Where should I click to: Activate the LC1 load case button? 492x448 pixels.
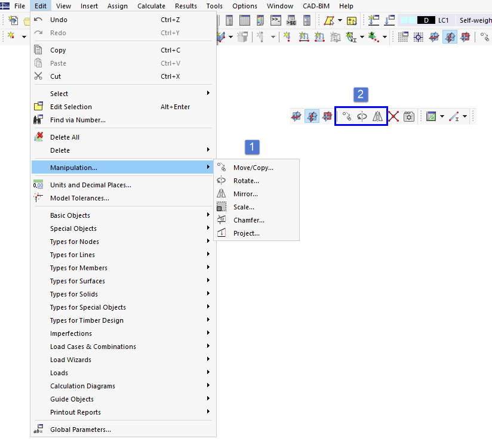pyautogui.click(x=444, y=20)
